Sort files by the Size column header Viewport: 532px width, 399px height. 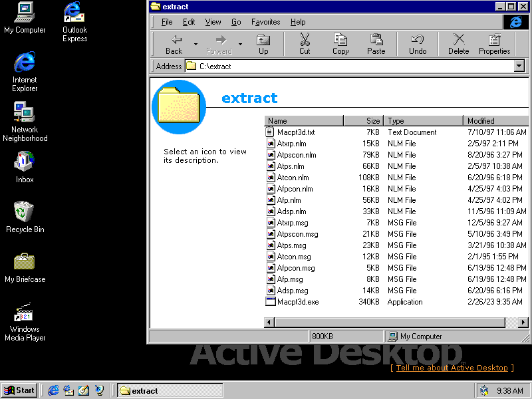click(363, 121)
